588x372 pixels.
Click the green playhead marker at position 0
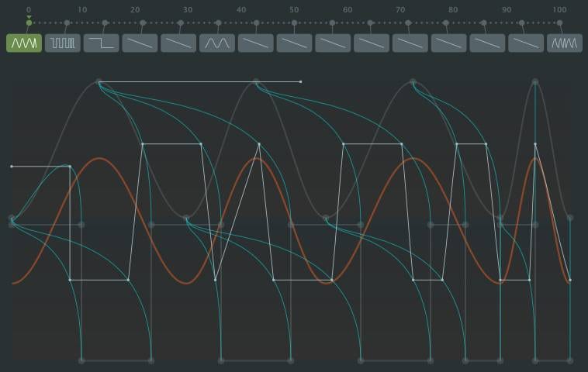29,22
